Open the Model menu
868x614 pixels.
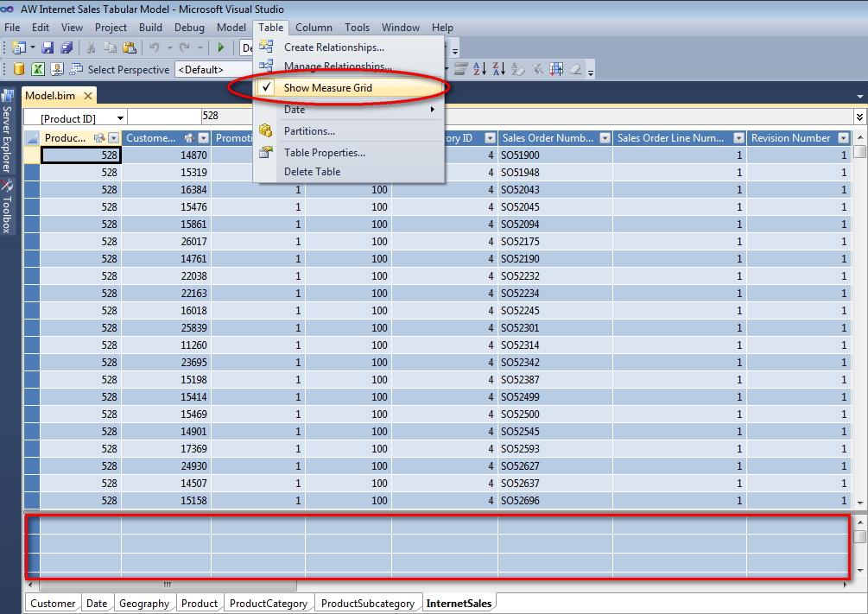pyautogui.click(x=231, y=27)
